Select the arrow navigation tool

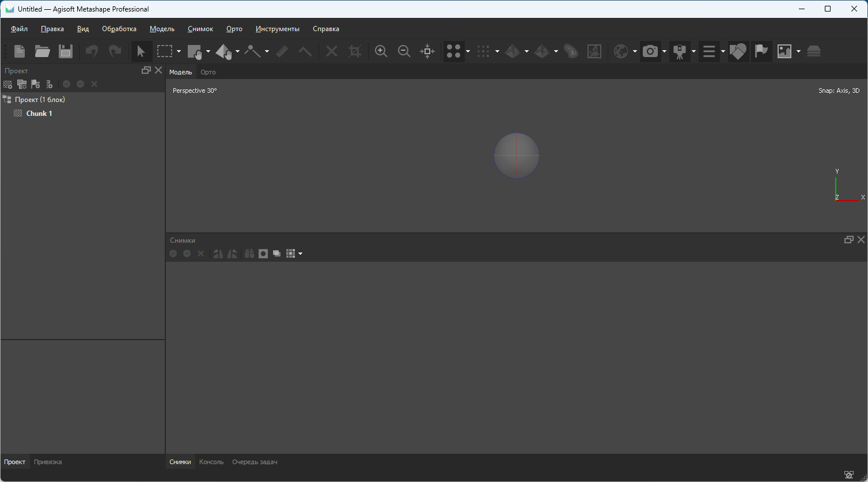click(141, 51)
